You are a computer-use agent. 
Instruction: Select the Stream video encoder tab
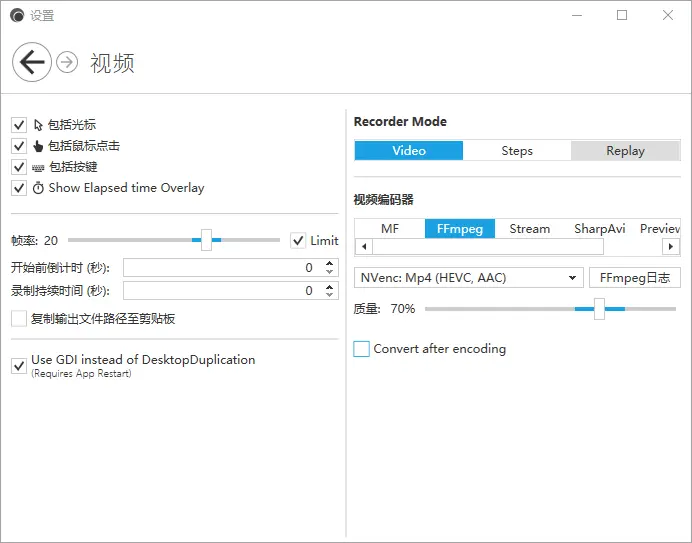[530, 229]
